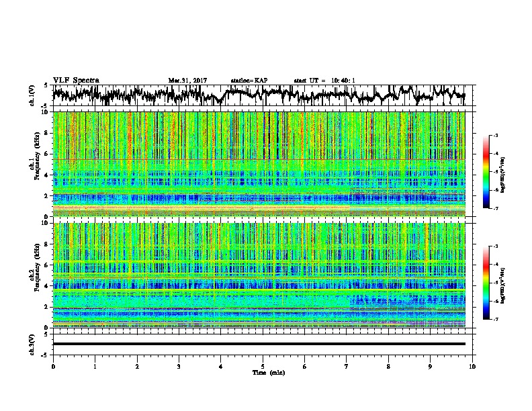Click the ch.1 frequency tick label "10"
Screen dimensions: 532x411
point(46,112)
